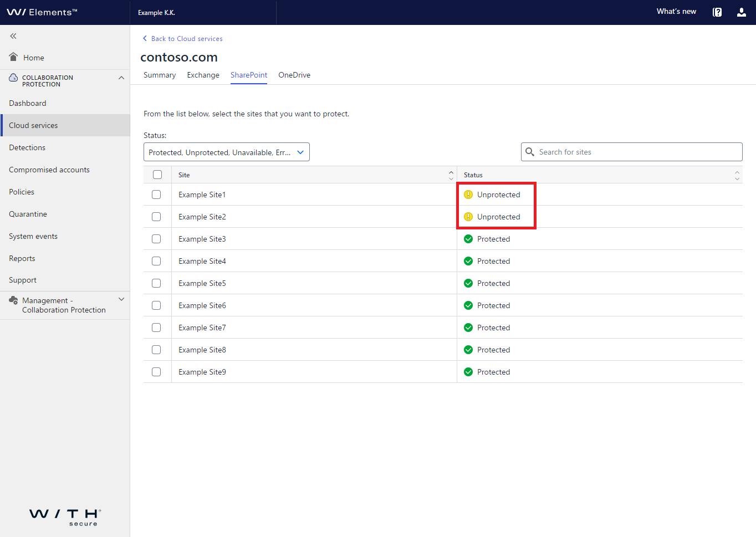
Task: Click green check icon for Example Site9
Action: pos(468,372)
